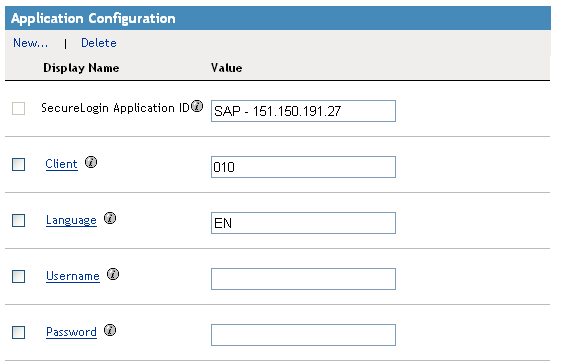Viewport: 561px width, 362px height.
Task: Open the Client info icon
Action: (x=91, y=162)
